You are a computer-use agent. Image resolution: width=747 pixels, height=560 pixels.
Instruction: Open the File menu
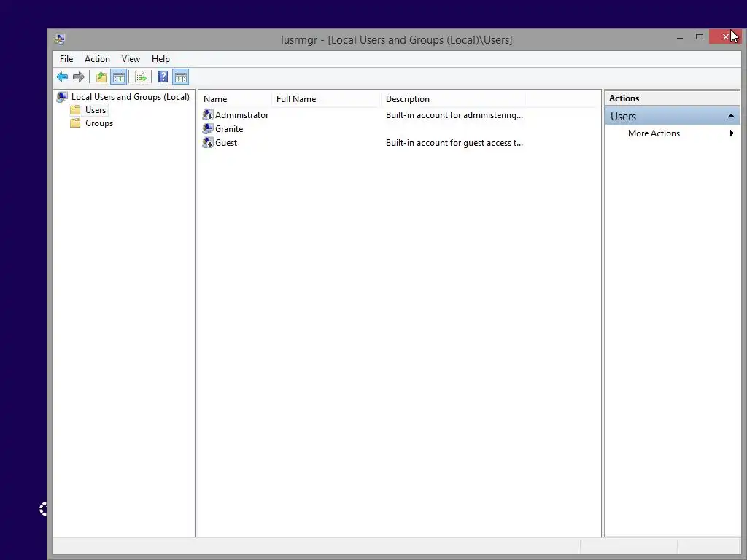(66, 59)
